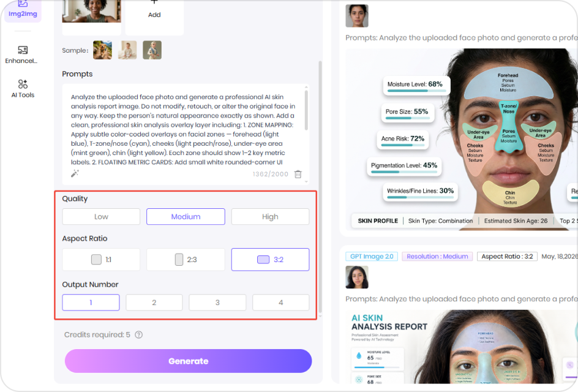This screenshot has height=392, width=578.
Task: Click the help icon beside Credits required
Action: (x=138, y=335)
